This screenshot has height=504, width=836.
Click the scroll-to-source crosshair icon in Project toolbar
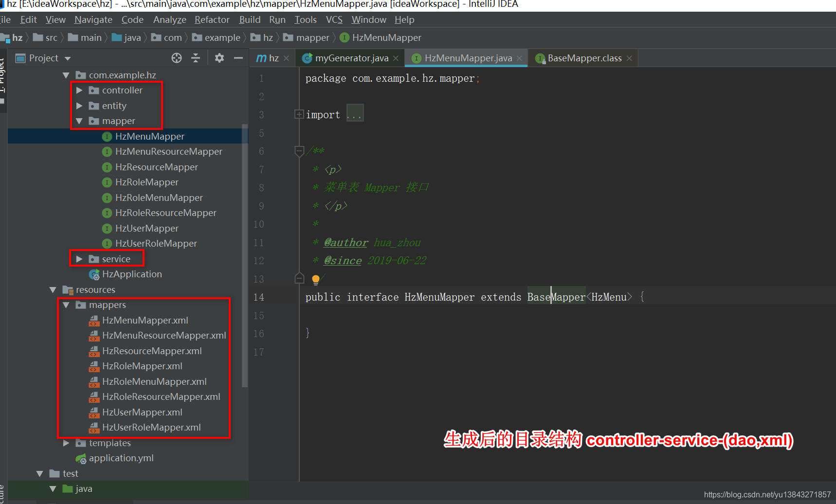176,58
